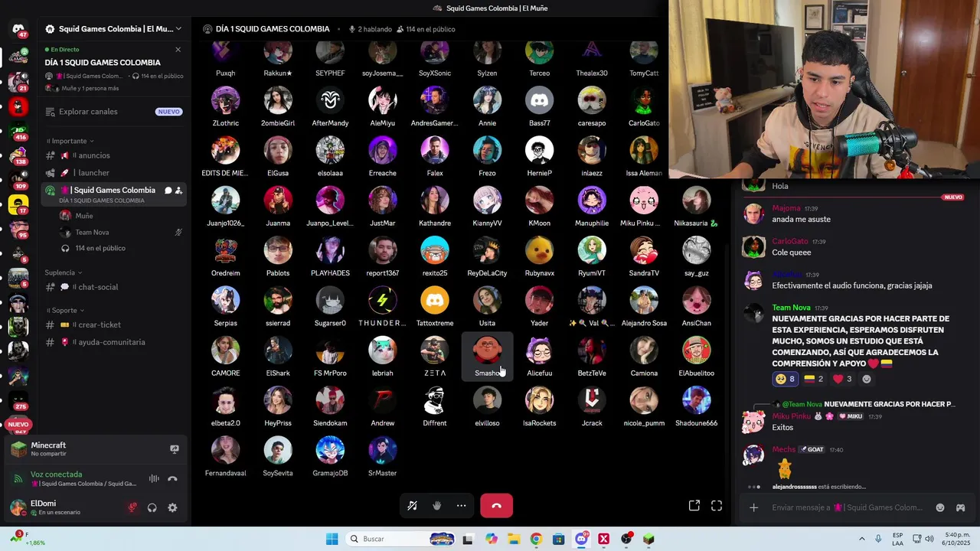Image resolution: width=980 pixels, height=551 pixels.
Task: Open Copilot icon in the taskbar
Action: point(491,539)
